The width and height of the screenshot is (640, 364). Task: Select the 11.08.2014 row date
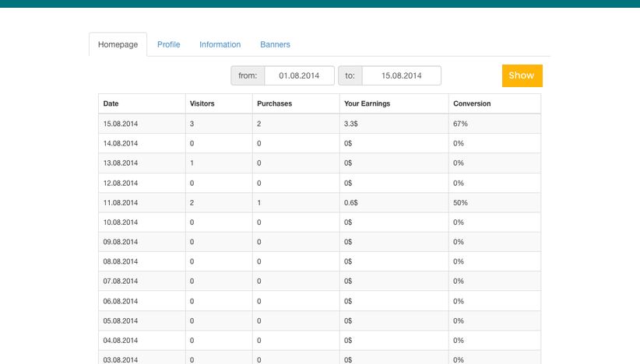point(121,202)
